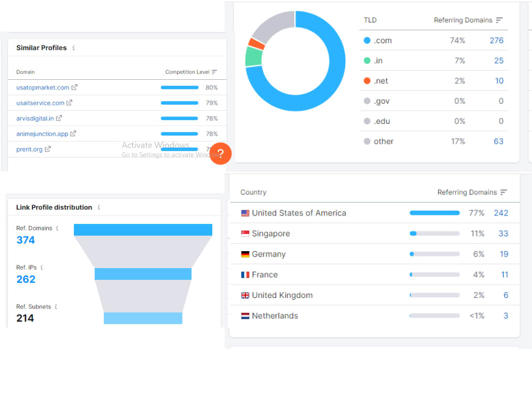Open 11 referring domains from France
Image resolution: width=532 pixels, height=399 pixels.
(504, 275)
